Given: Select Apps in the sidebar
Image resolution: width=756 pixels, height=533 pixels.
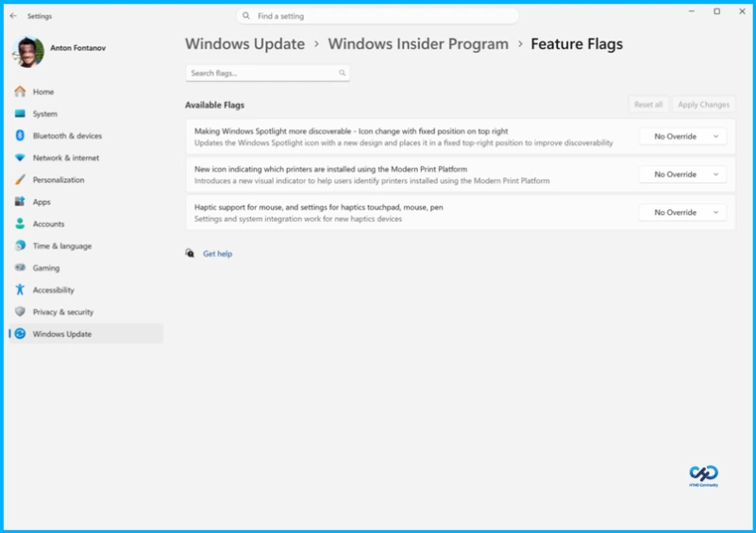Looking at the screenshot, I should pos(86,202).
